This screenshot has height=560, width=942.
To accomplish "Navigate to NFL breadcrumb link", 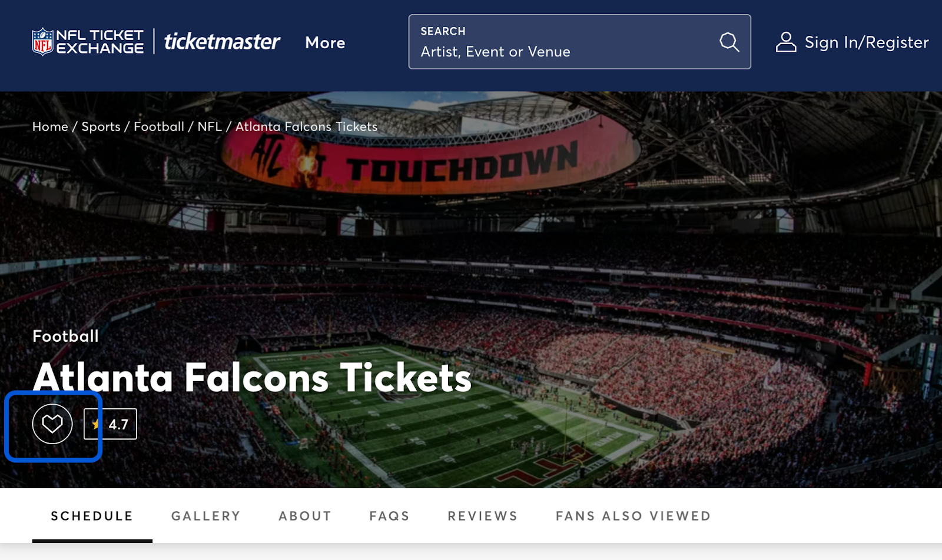I will 210,126.
